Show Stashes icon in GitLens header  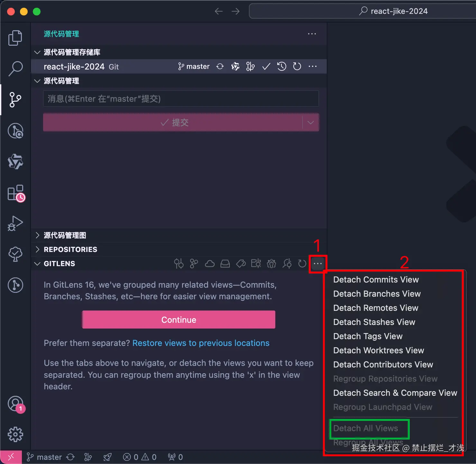pos(225,264)
